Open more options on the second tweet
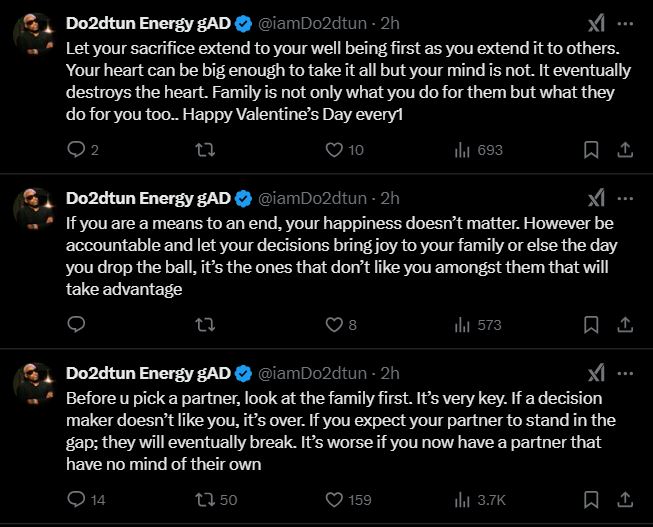Image resolution: width=653 pixels, height=527 pixels. coord(625,197)
